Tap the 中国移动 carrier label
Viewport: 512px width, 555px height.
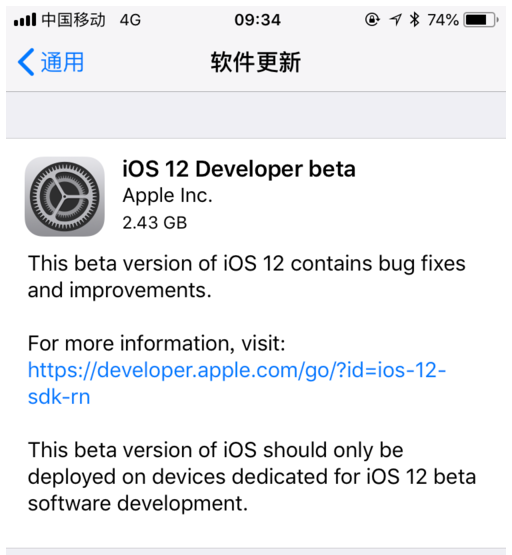73,19
